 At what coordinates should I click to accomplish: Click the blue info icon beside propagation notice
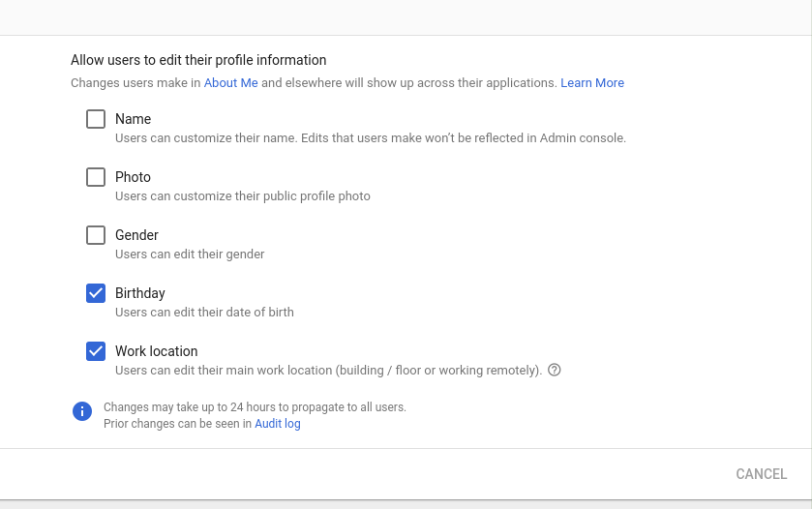82,411
